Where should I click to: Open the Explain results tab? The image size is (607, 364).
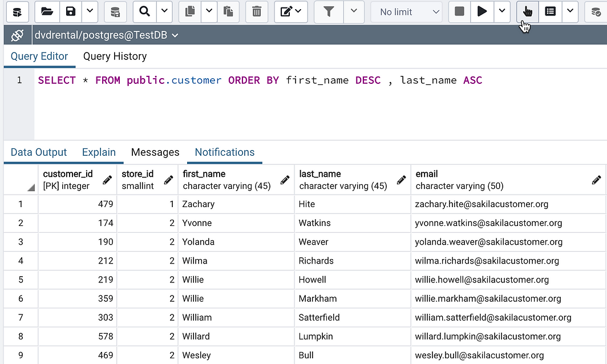coord(99,152)
